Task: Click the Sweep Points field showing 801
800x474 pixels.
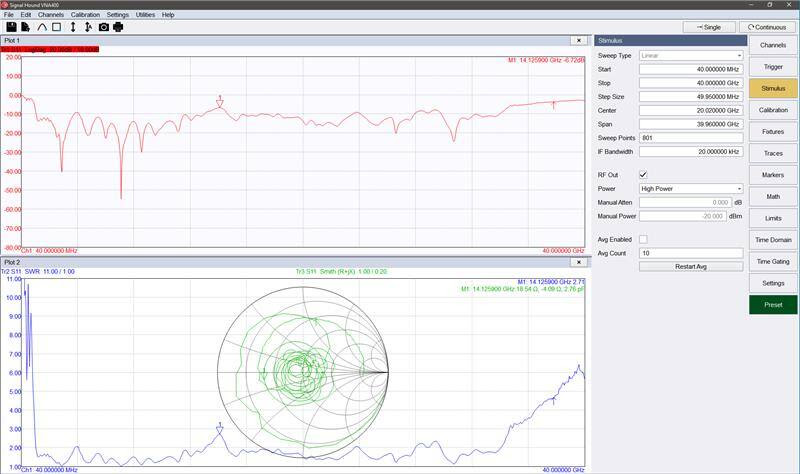Action: (691, 138)
